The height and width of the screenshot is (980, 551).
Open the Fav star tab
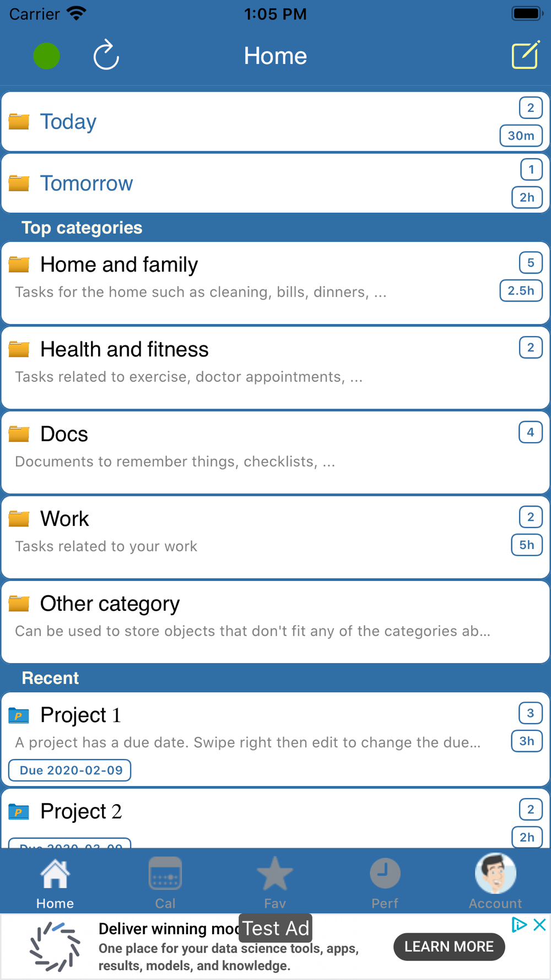(x=275, y=881)
